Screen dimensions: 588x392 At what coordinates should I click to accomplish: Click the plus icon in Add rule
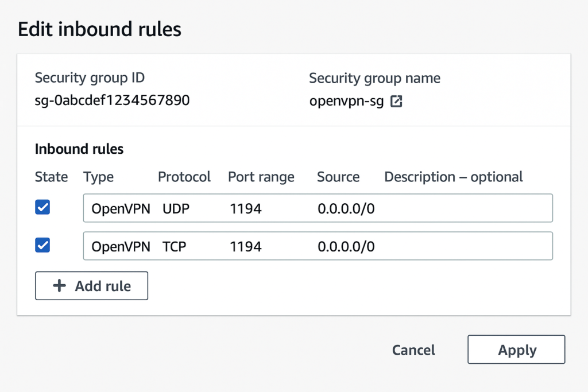(x=59, y=286)
